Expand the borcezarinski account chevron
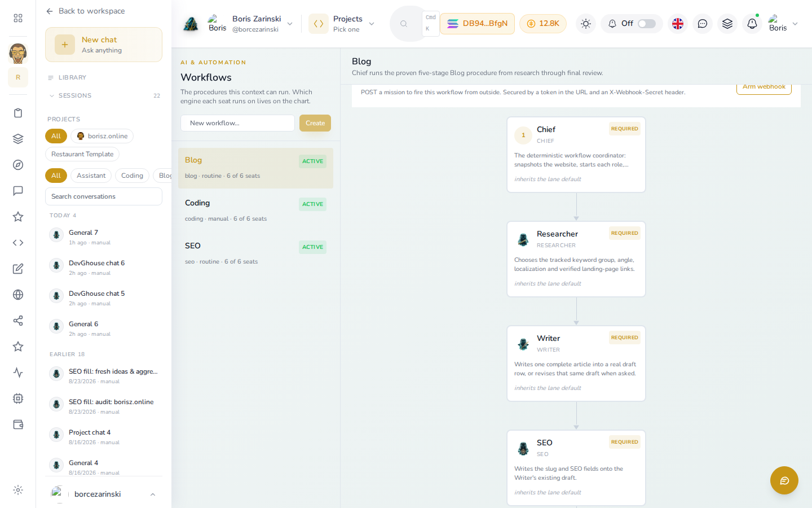 click(x=152, y=494)
